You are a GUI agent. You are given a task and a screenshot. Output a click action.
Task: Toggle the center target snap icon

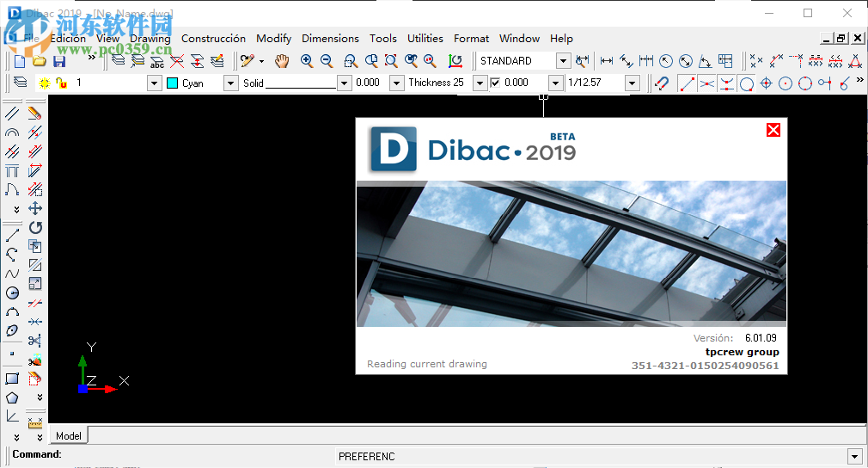766,83
